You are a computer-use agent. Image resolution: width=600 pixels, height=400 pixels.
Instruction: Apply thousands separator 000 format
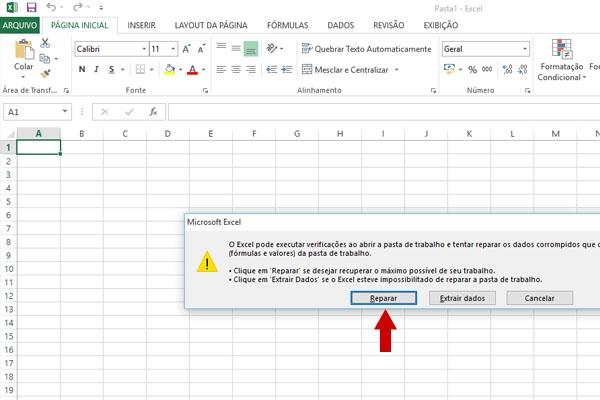pos(487,69)
